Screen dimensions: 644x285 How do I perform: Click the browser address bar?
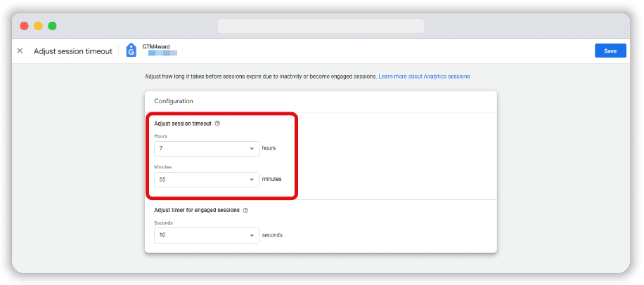(321, 26)
